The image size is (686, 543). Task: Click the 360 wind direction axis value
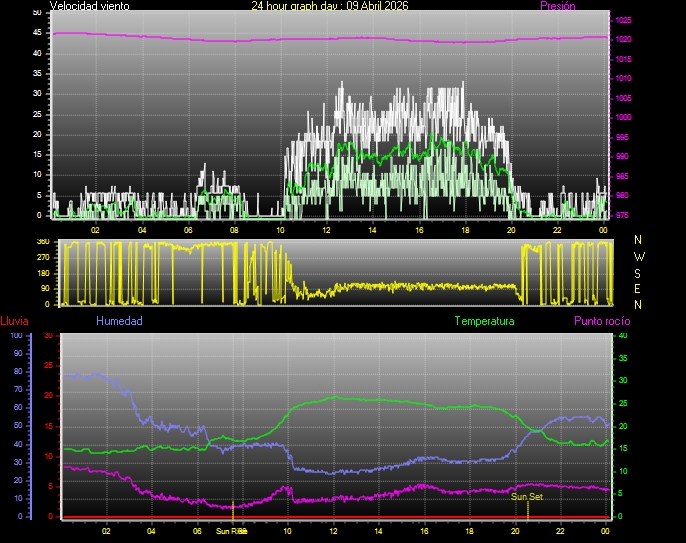pyautogui.click(x=43, y=242)
